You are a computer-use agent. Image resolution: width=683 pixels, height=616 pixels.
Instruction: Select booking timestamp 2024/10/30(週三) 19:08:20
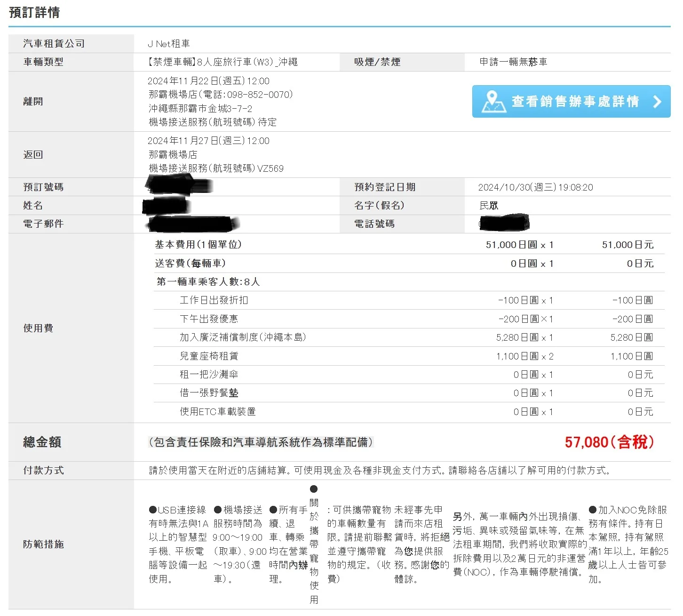coord(536,187)
